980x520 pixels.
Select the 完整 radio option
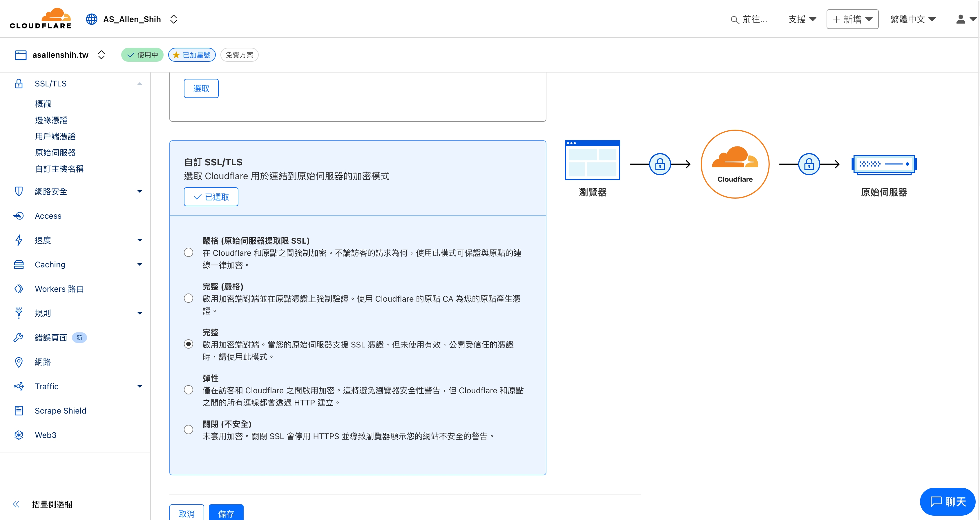[188, 344]
